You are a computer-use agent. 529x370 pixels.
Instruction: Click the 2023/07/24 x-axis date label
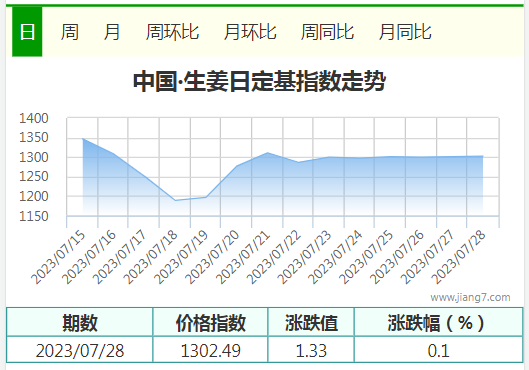(x=336, y=258)
